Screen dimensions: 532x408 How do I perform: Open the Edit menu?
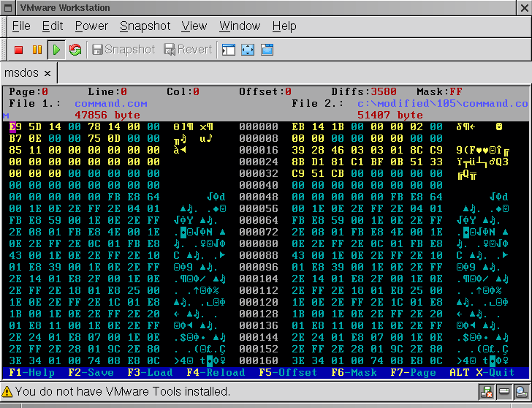coord(53,26)
